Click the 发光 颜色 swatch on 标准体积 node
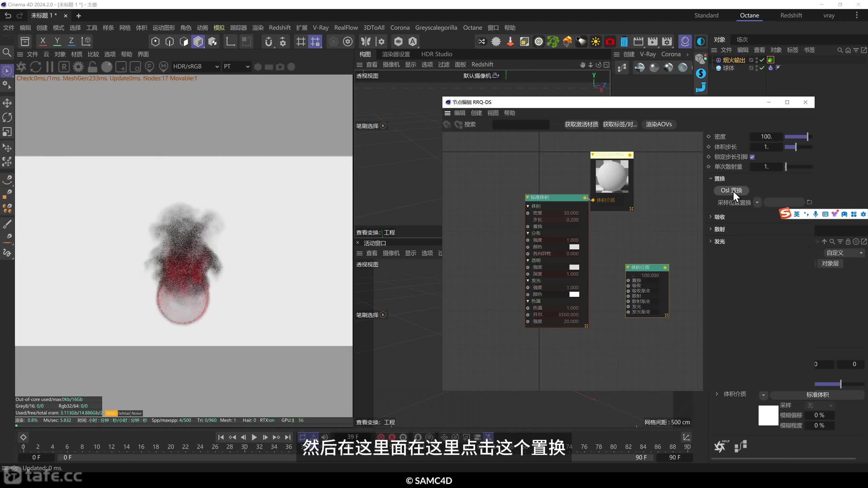The width and height of the screenshot is (868, 488). (574, 294)
